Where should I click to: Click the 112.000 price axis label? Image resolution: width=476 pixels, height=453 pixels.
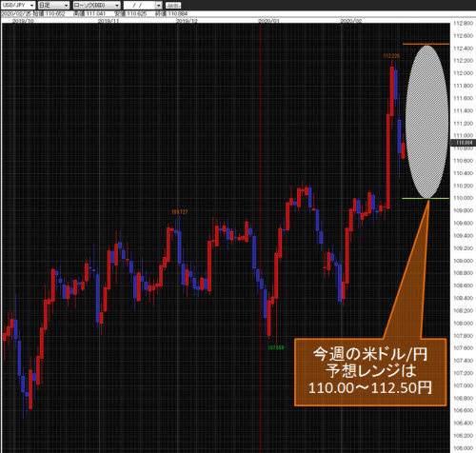coord(464,73)
